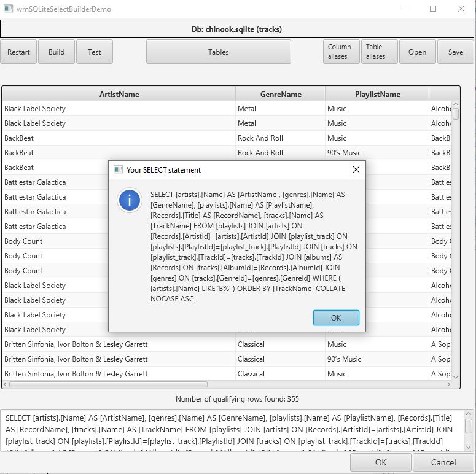Viewport: 476px width, 474px height.
Task: Close the Your SELECT statement dialog
Action: click(356, 169)
